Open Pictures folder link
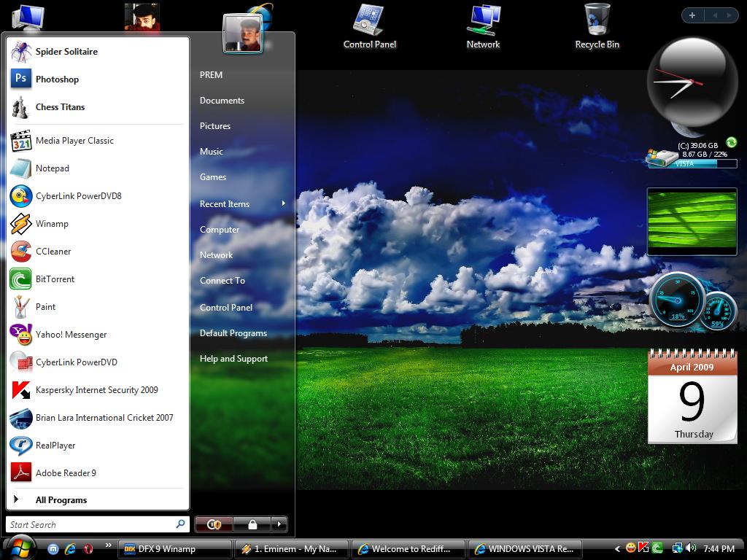The width and height of the screenshot is (747, 560). point(215,125)
